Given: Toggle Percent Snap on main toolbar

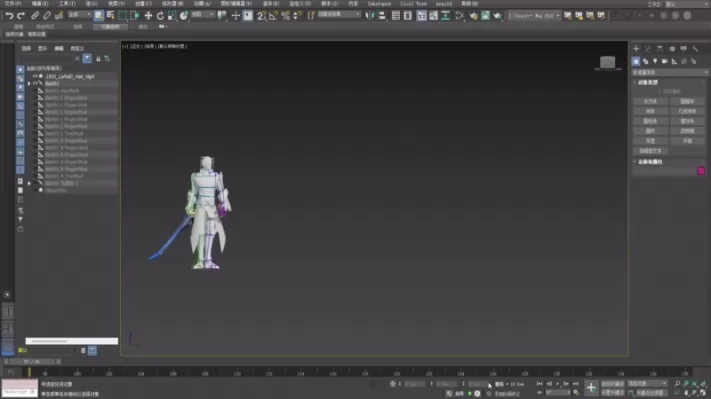Looking at the screenshot, I should pyautogui.click(x=285, y=16).
